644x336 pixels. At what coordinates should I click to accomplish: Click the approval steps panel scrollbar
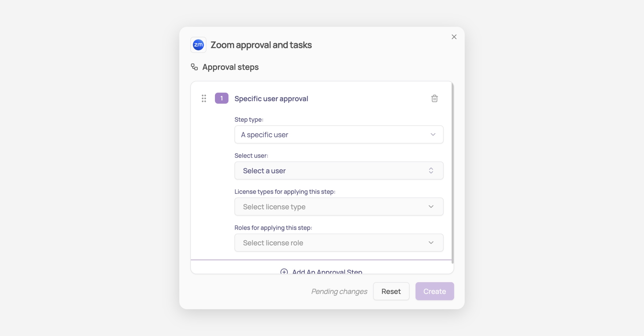coord(452,171)
